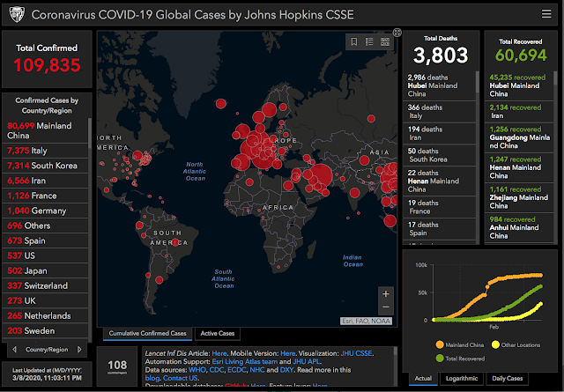The height and width of the screenshot is (392, 564).
Task: Select 366 deaths Italy entry
Action: point(440,112)
